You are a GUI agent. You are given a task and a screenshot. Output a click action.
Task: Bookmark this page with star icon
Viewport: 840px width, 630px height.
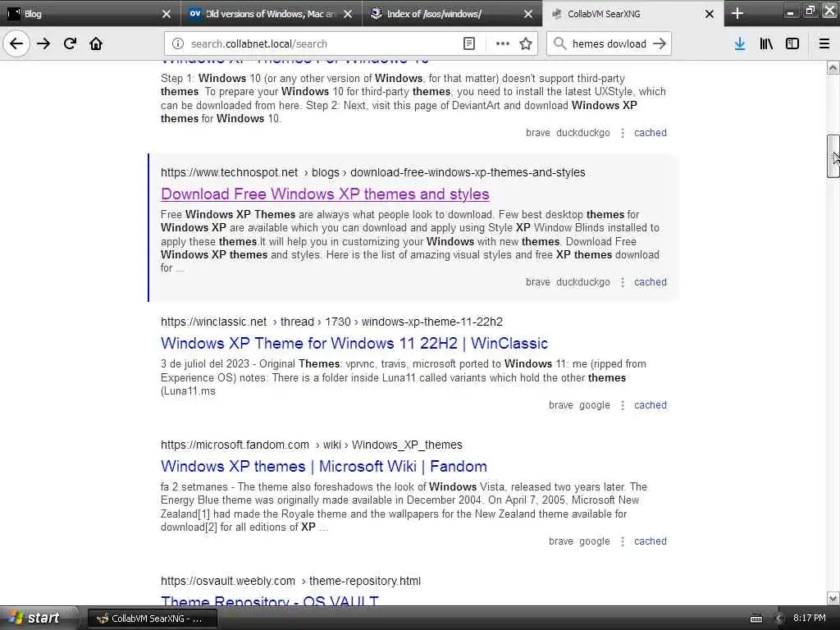[526, 44]
